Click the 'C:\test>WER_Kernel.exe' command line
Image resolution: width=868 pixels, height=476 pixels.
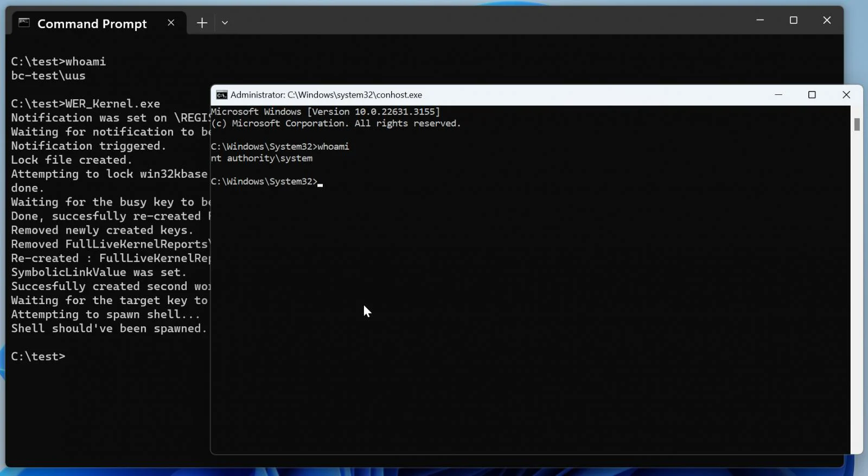[x=86, y=104]
